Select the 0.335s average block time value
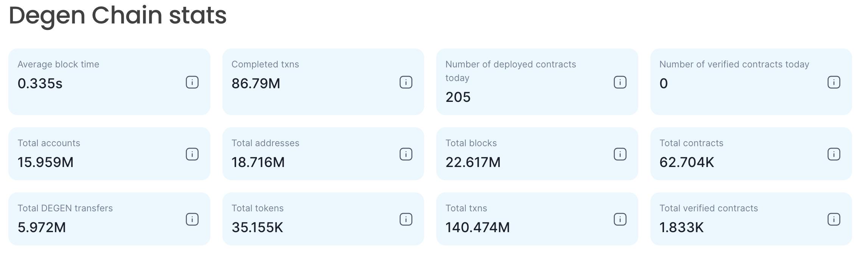Screen dimensions: 868x256 40,84
